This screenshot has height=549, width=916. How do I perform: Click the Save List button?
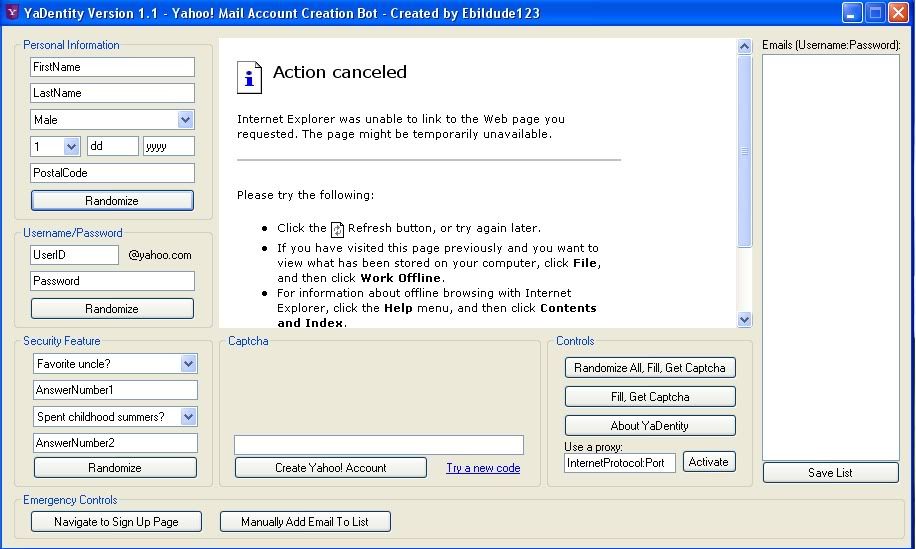(x=830, y=472)
